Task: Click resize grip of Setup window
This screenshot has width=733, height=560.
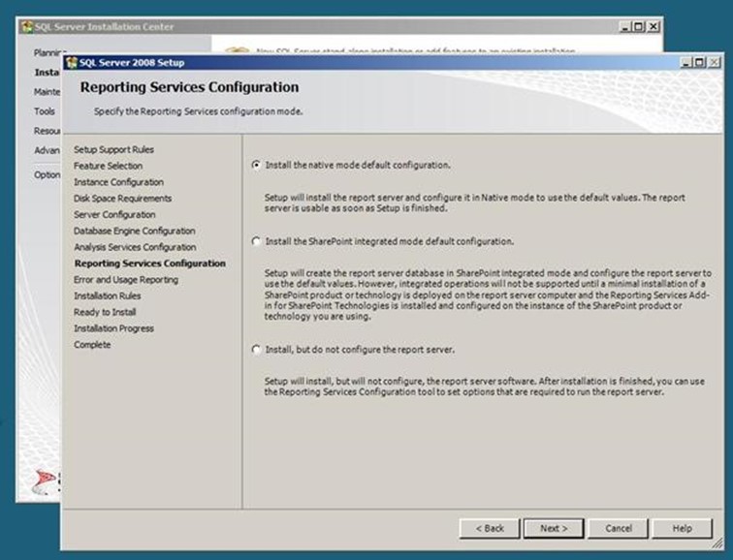Action: [x=717, y=544]
